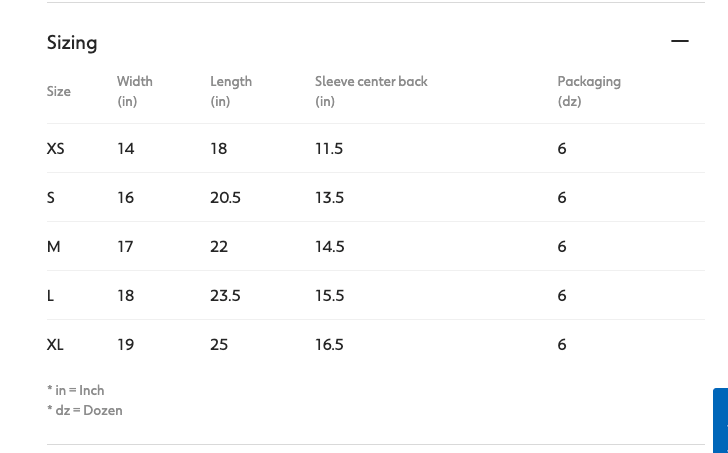Click the Sizing section heading
The image size is (728, 453).
coord(72,42)
